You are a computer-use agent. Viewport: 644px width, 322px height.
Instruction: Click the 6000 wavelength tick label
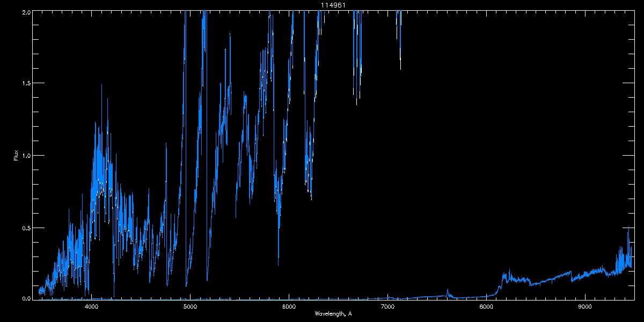[289, 306]
